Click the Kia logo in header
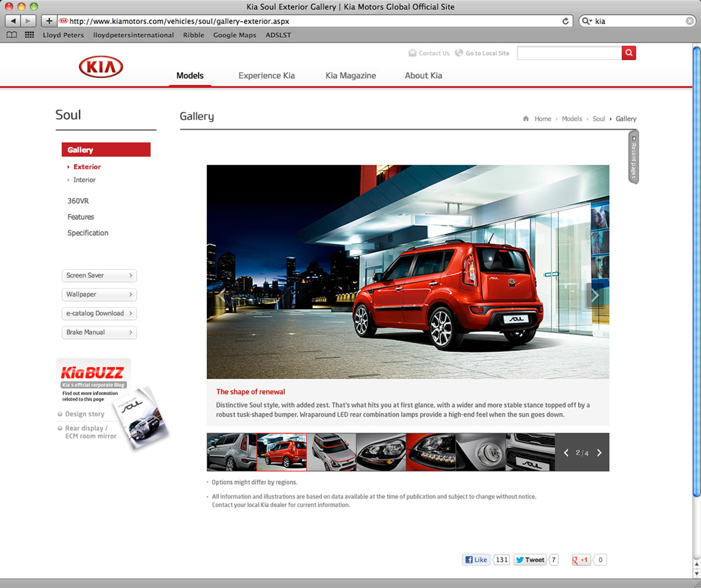 (x=100, y=67)
